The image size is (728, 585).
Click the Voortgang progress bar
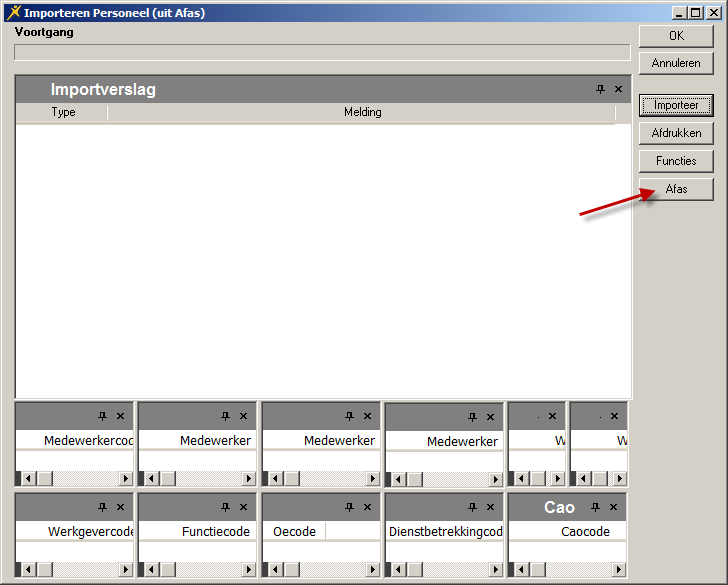322,52
